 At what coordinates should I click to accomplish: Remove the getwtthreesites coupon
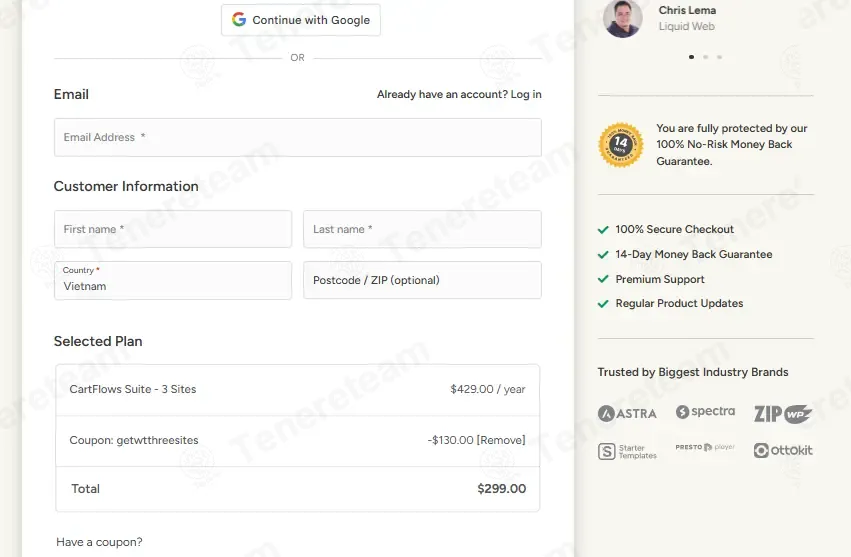click(x=501, y=440)
